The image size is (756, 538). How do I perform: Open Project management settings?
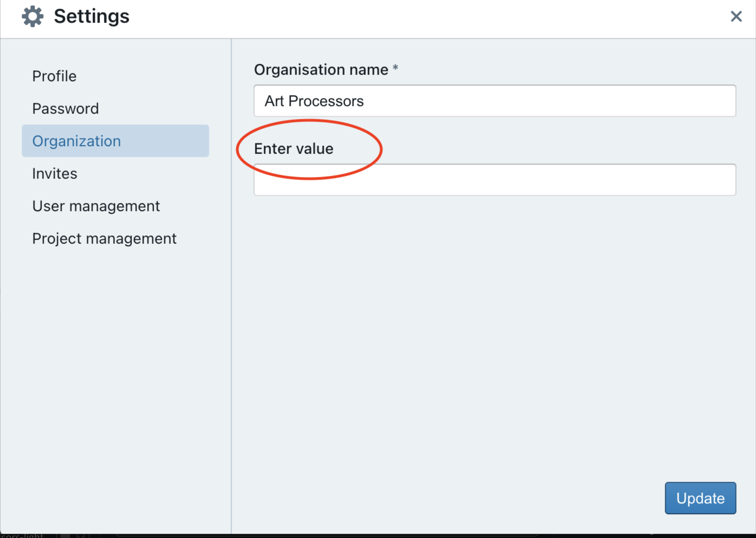pos(104,238)
